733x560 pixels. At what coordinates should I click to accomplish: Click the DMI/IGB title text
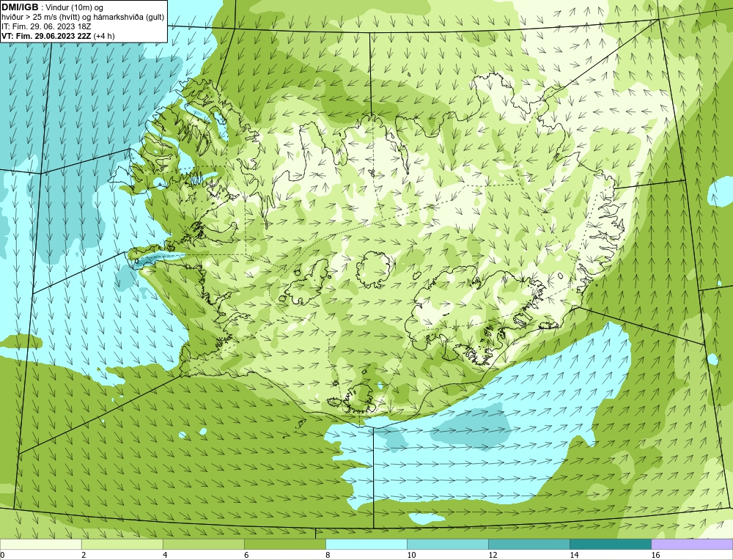[20, 7]
